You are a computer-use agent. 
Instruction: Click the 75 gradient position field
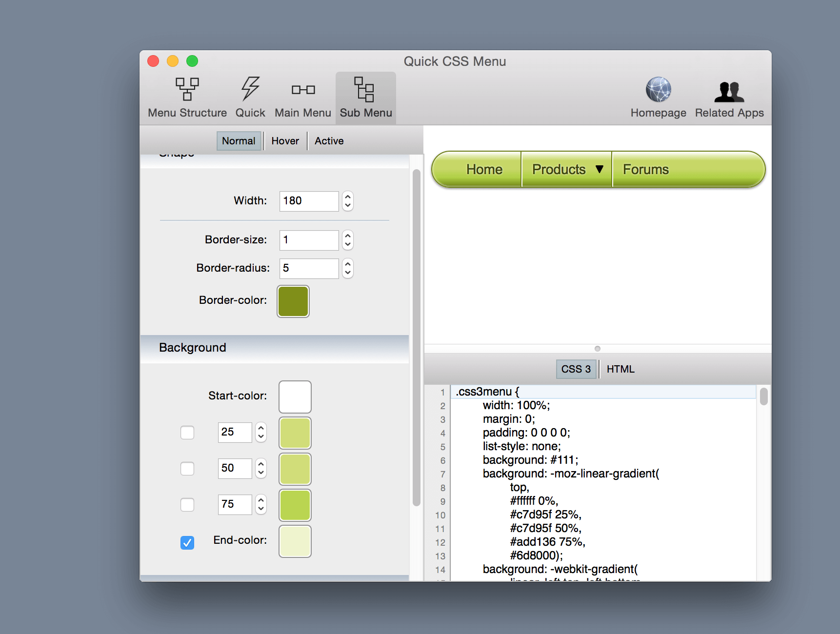point(235,504)
